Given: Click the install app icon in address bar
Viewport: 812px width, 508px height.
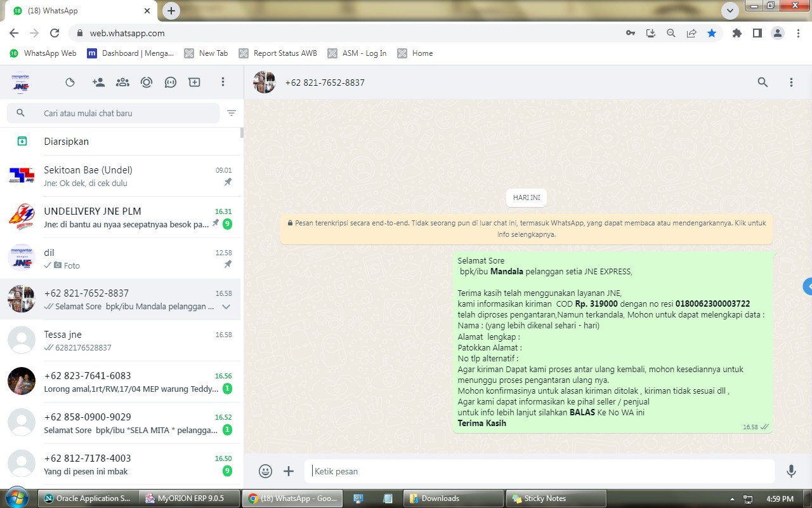Looking at the screenshot, I should [651, 33].
